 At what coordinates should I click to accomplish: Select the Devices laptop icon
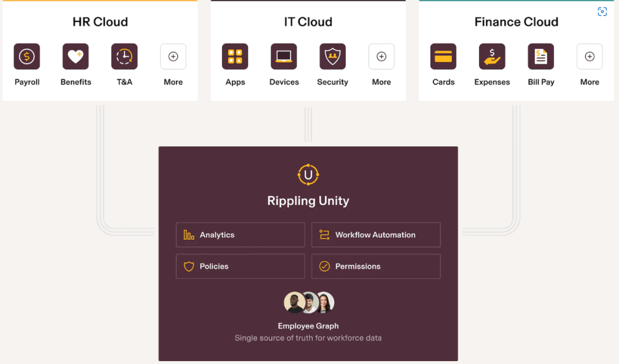point(284,56)
